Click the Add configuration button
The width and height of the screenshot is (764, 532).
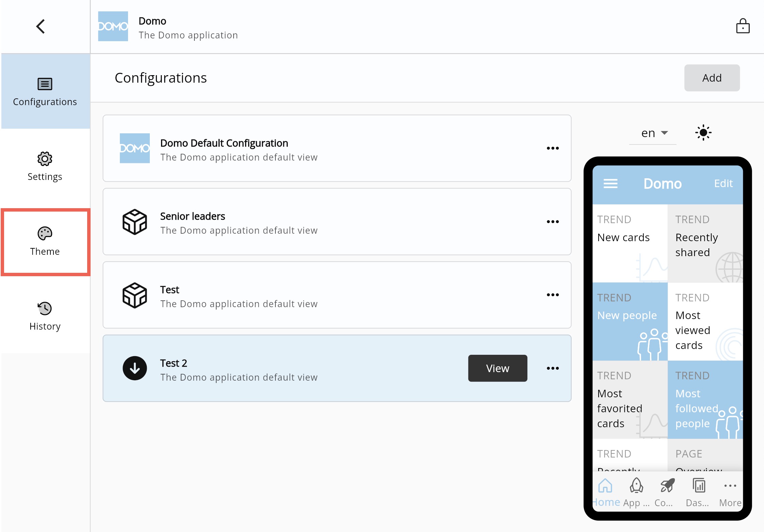[712, 78]
